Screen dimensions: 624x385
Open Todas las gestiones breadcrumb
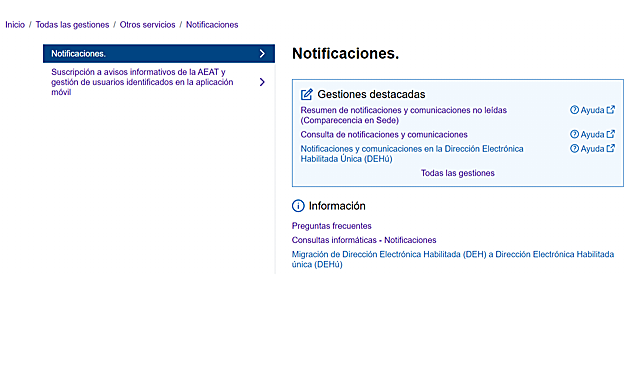[x=72, y=25]
